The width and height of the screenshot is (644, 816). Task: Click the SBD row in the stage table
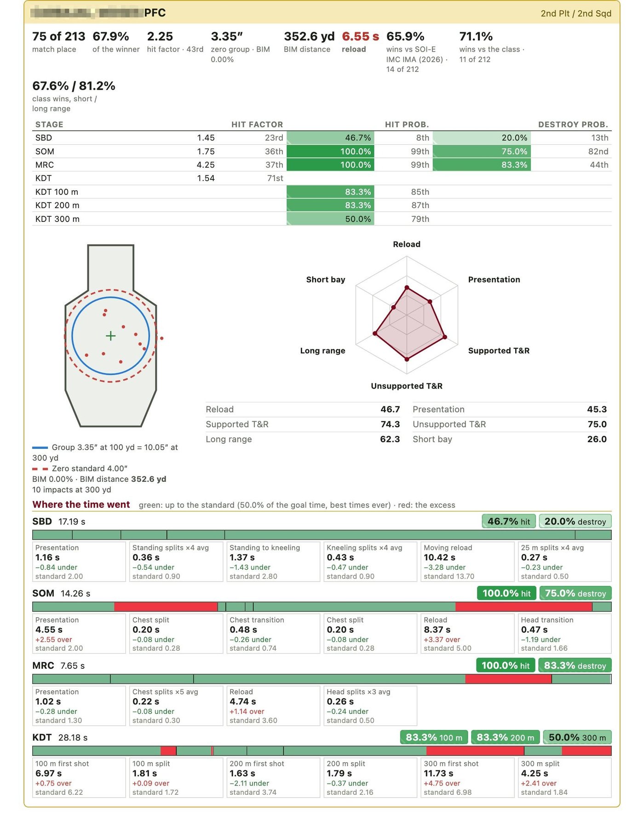[322, 138]
